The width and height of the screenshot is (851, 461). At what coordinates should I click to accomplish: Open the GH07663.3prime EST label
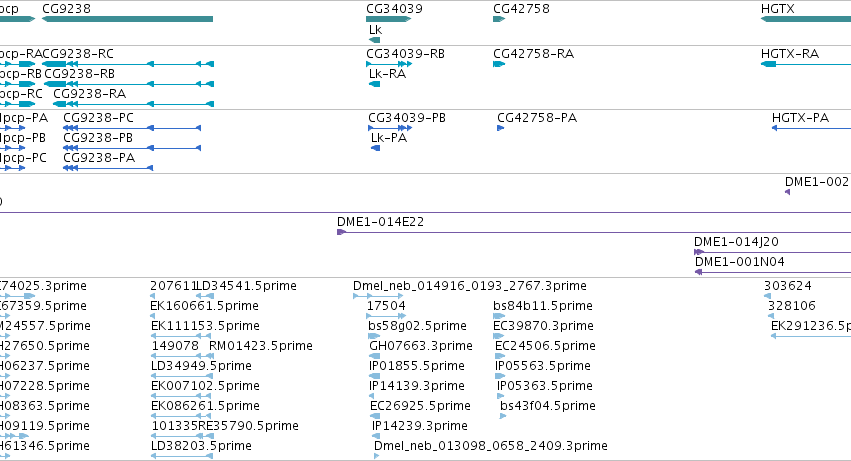tap(421, 346)
